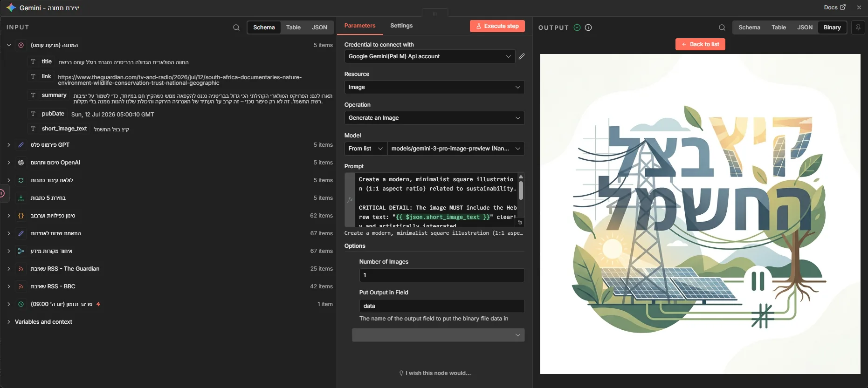
Task: Click the OpenAI node icon
Action: [x=21, y=163]
